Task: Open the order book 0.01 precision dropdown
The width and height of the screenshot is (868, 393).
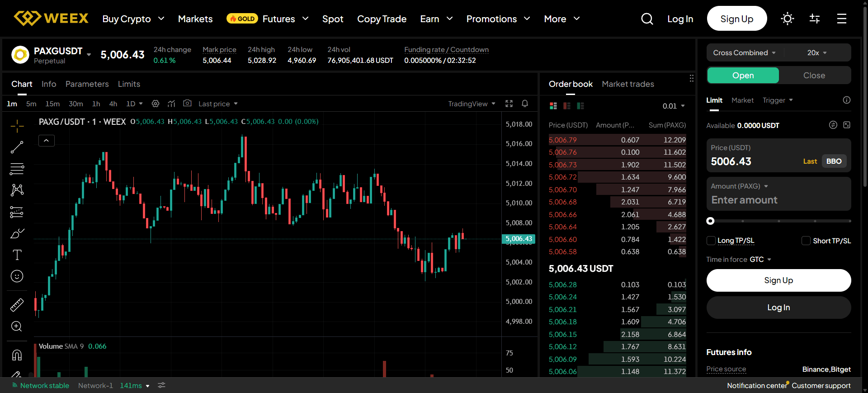Action: click(x=673, y=106)
